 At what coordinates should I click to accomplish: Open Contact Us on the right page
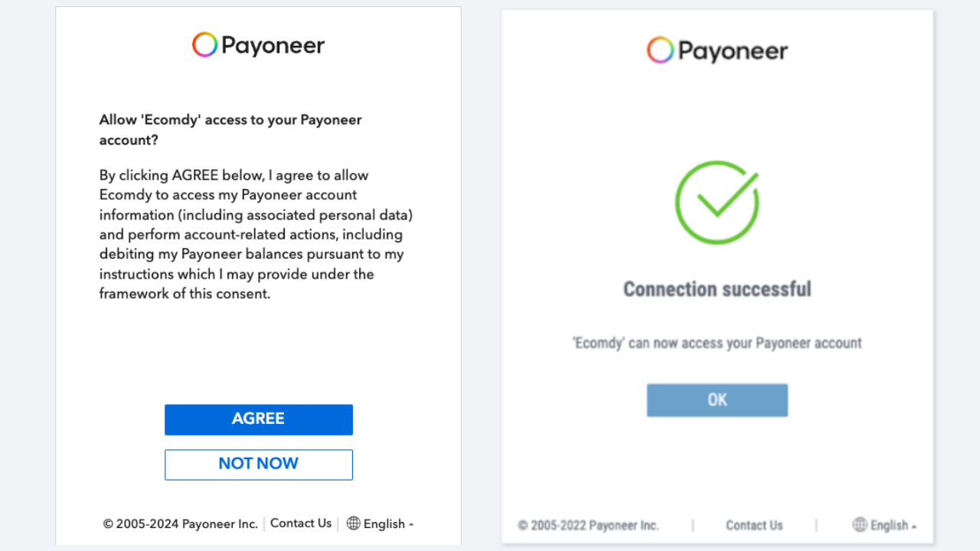coord(754,525)
